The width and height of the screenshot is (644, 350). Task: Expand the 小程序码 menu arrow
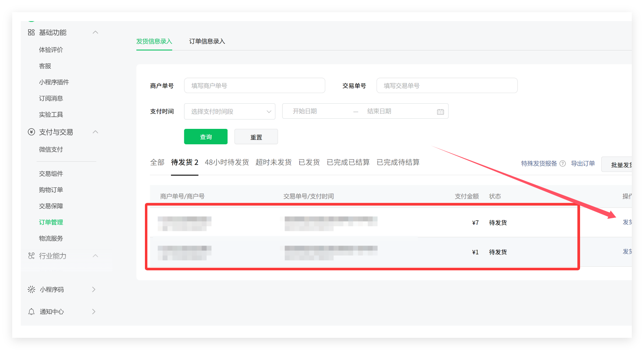94,289
